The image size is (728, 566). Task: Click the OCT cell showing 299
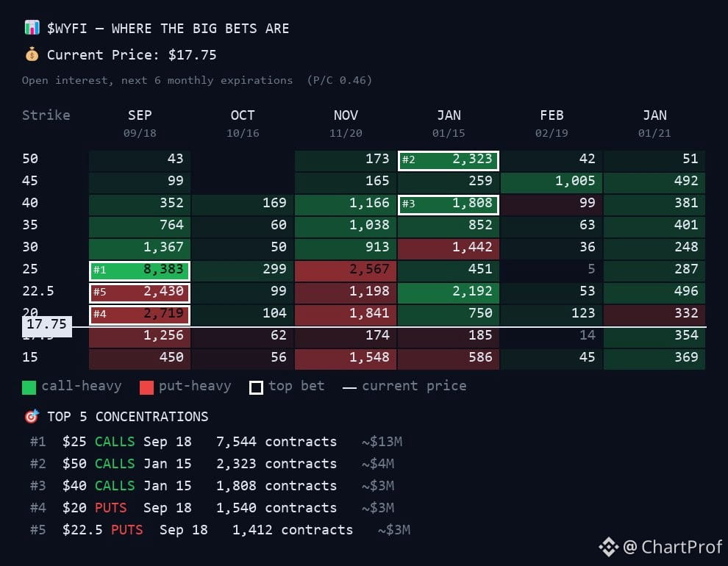tap(243, 270)
